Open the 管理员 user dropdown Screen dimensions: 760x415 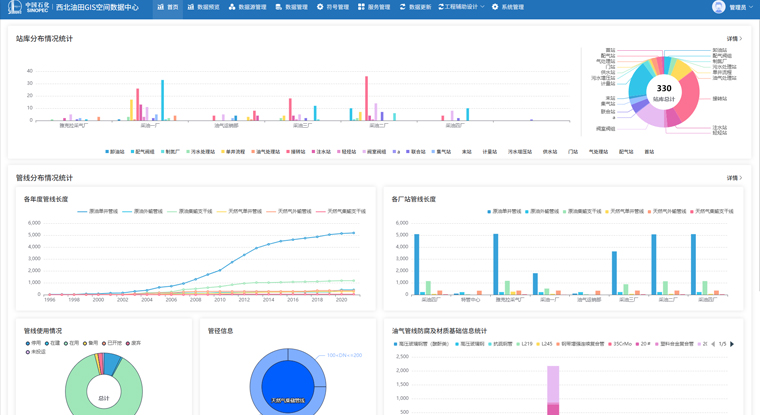tap(740, 7)
